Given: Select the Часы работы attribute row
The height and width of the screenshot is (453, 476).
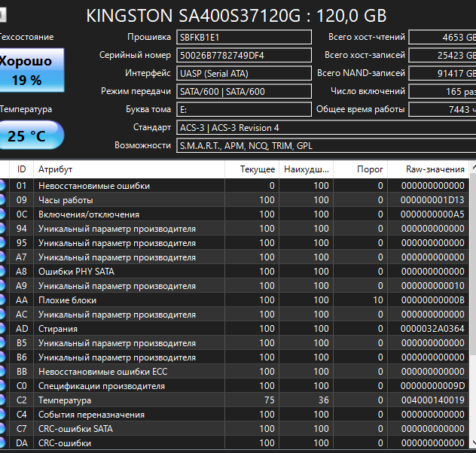Looking at the screenshot, I should point(234,200).
